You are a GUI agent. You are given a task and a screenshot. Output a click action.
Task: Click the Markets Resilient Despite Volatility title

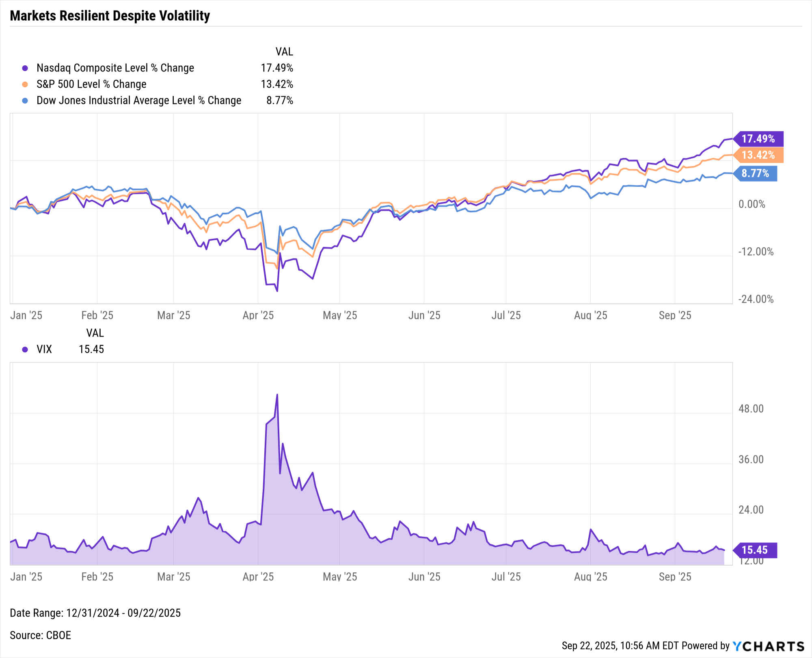[x=110, y=16]
